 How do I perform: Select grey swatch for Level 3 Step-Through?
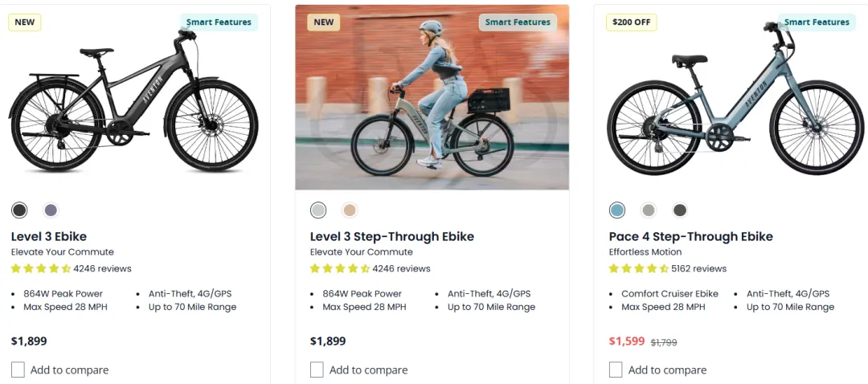point(318,210)
